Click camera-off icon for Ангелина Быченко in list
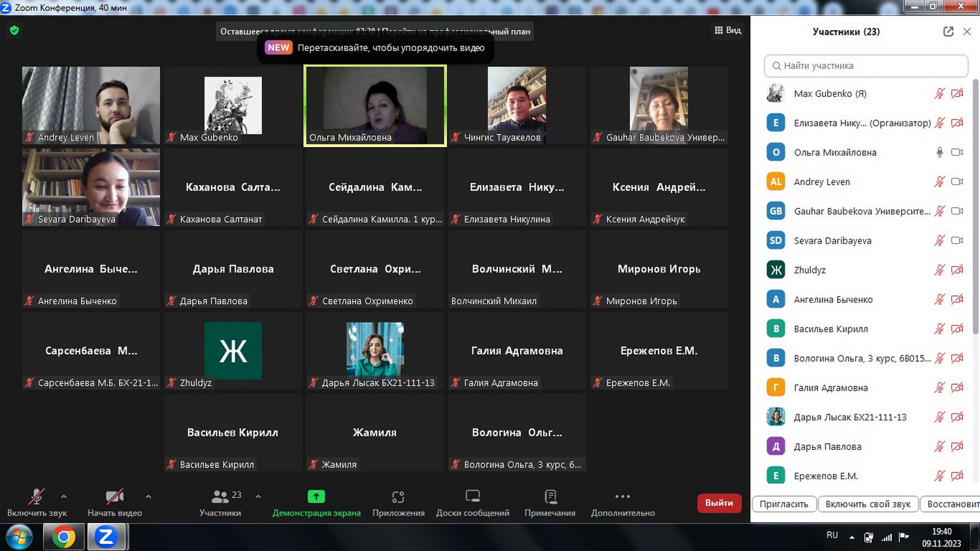 (x=957, y=299)
